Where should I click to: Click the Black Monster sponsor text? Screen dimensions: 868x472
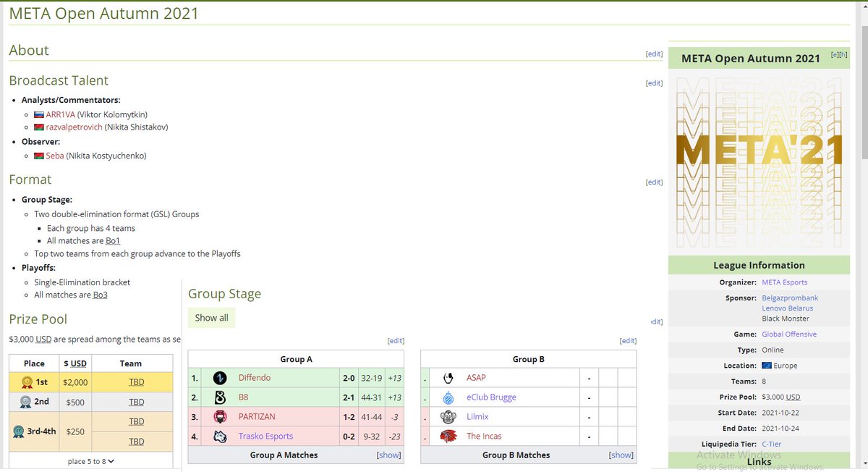(786, 319)
